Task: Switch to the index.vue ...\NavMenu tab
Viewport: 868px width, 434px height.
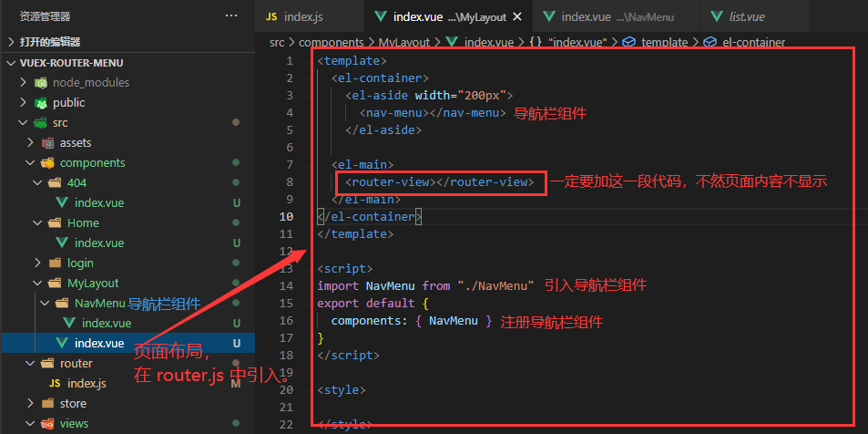Action: tap(616, 16)
